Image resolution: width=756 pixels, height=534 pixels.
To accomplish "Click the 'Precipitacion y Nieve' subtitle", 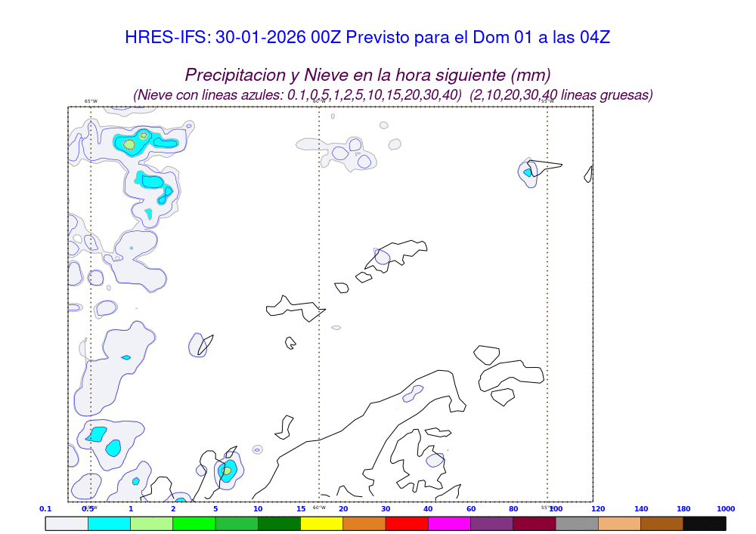I will [367, 75].
